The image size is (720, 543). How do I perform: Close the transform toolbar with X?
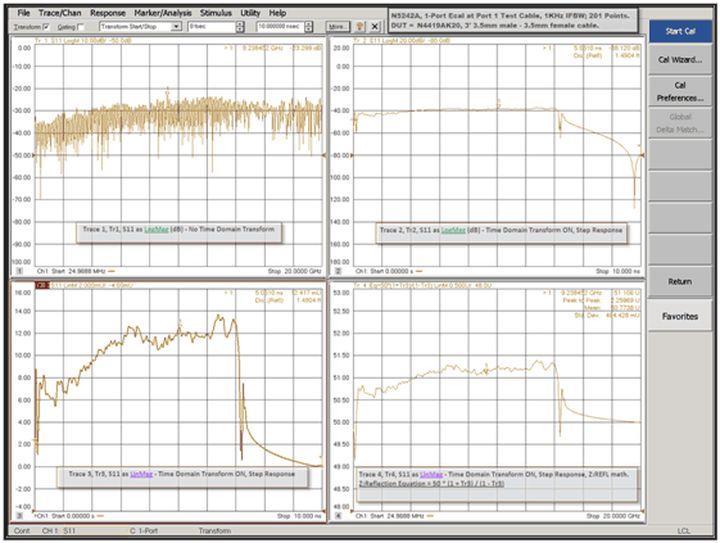tap(375, 27)
